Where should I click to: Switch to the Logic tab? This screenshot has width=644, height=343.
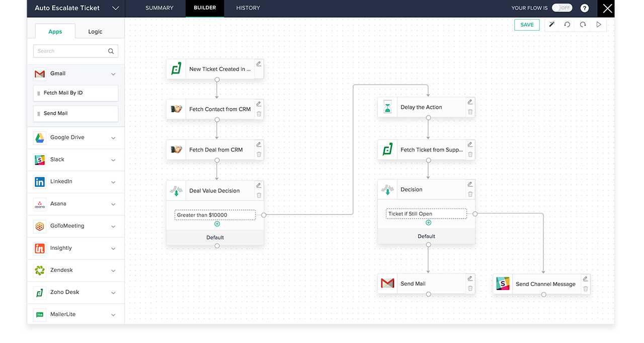[x=95, y=31]
